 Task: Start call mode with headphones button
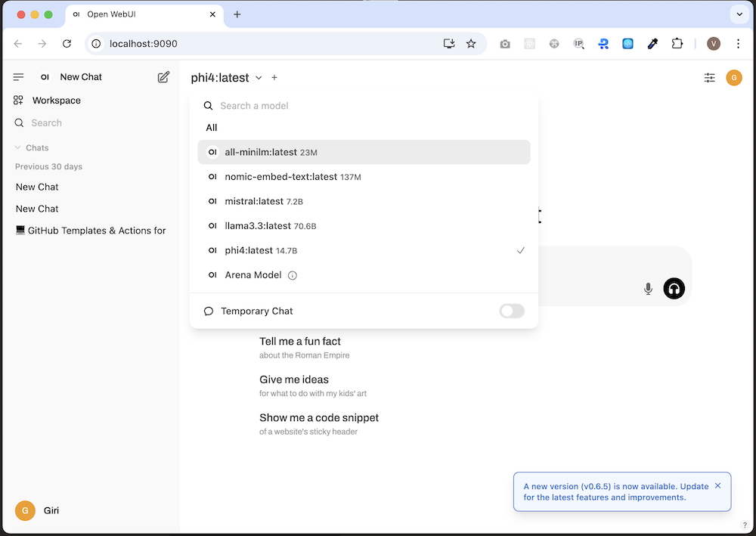click(674, 289)
